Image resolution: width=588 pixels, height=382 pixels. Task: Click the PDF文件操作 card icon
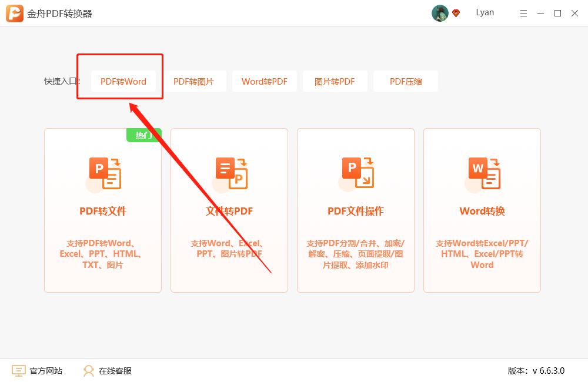[x=357, y=175]
